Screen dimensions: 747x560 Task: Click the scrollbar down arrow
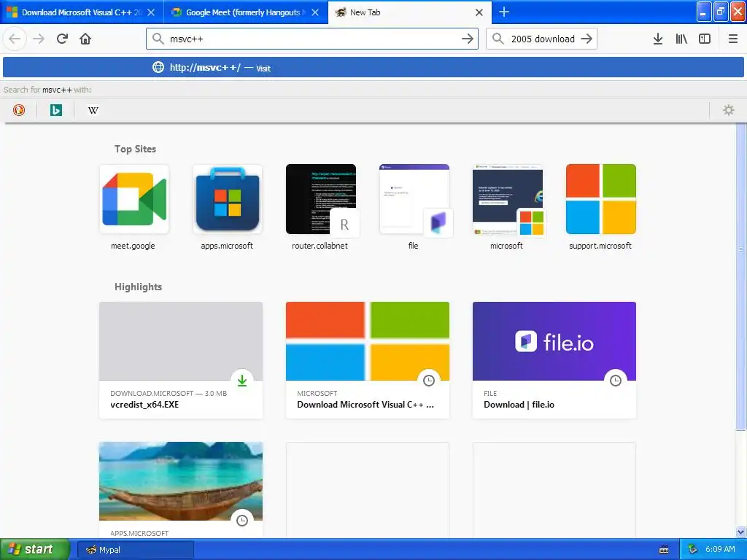741,532
